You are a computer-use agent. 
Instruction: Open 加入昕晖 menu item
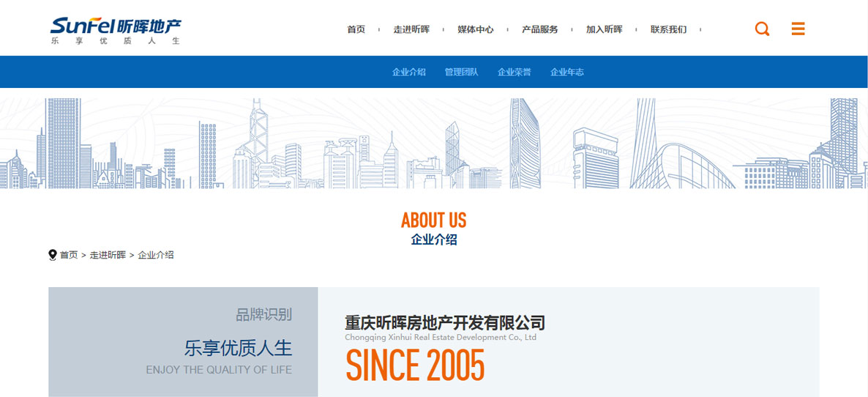point(604,29)
